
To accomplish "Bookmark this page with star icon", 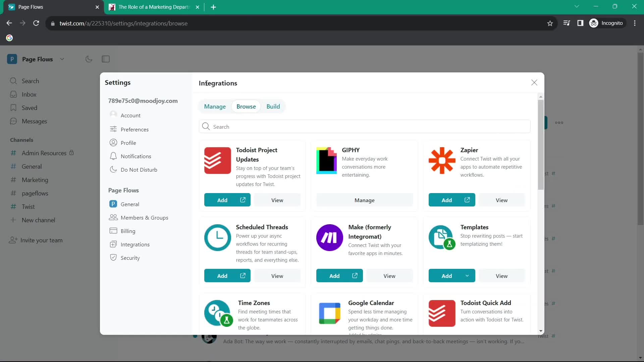I will pos(550,23).
